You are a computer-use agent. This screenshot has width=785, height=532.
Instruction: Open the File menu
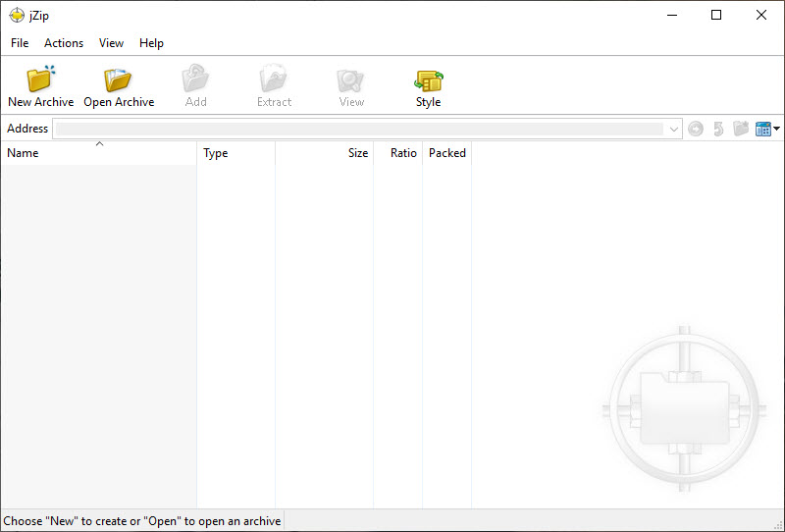[20, 43]
